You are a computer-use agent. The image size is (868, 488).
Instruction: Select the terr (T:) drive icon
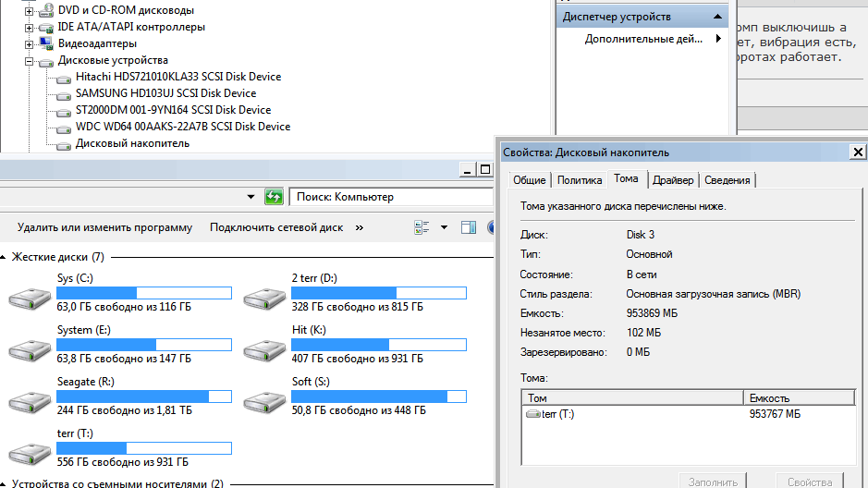(30, 454)
